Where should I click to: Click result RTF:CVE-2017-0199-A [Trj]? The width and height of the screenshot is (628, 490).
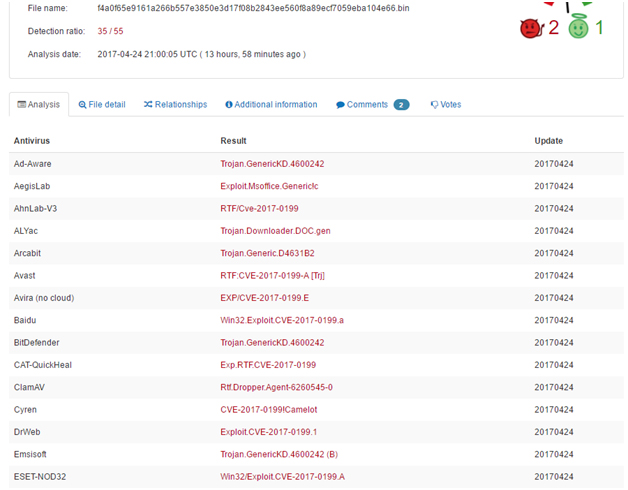(x=272, y=276)
